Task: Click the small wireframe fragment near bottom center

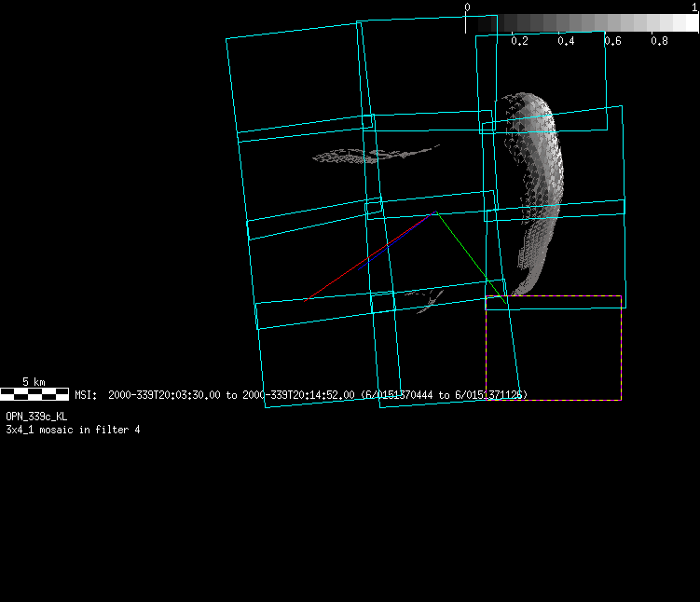Action: coord(427,300)
